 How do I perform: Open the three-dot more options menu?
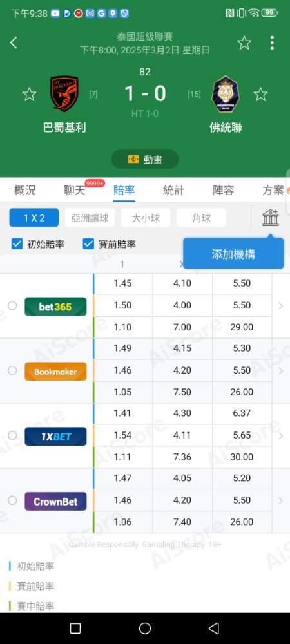272,43
